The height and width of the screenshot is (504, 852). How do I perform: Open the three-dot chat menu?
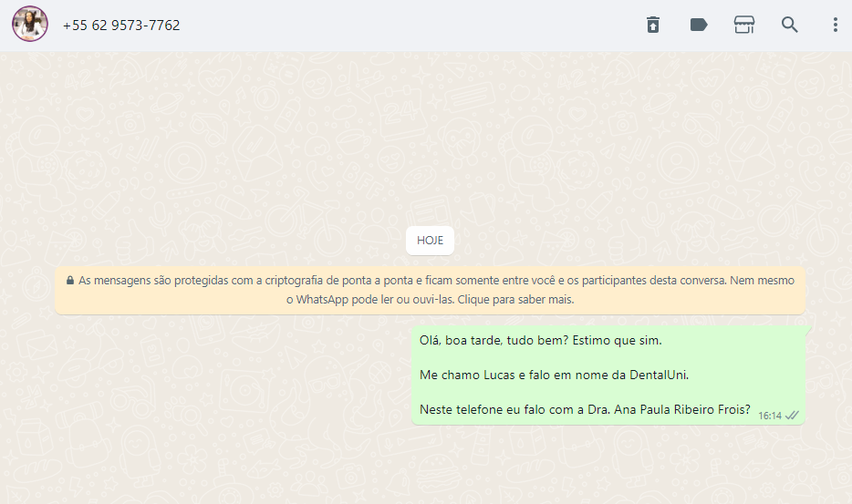click(836, 25)
